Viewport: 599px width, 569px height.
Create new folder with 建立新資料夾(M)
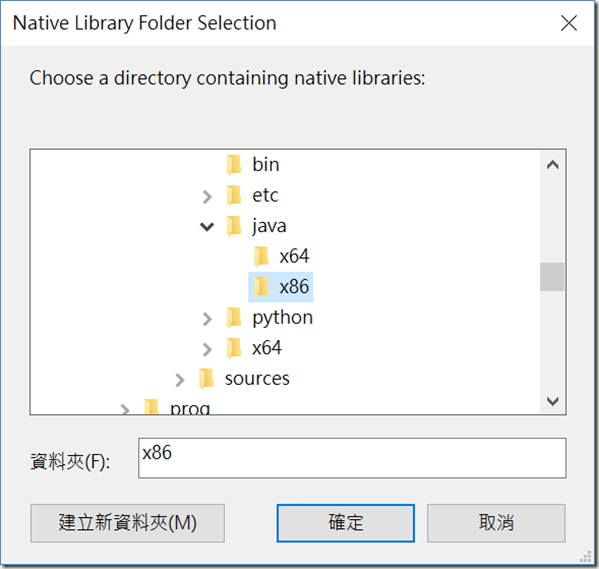pos(128,523)
